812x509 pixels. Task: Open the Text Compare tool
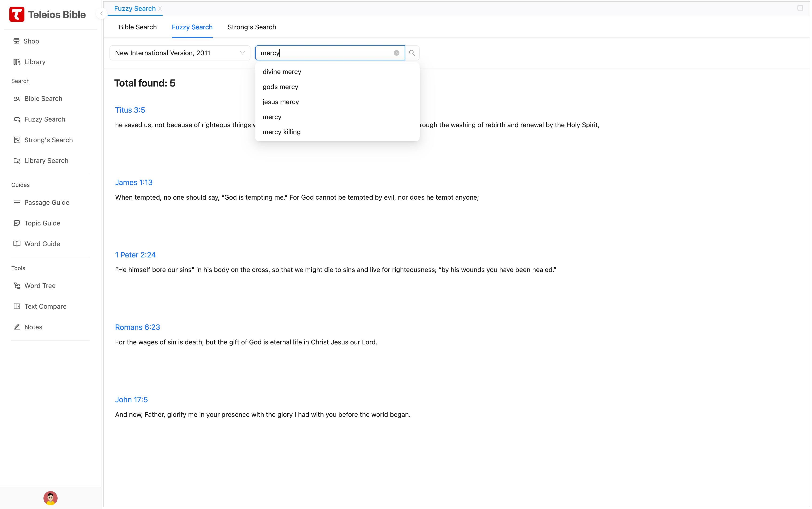(45, 306)
